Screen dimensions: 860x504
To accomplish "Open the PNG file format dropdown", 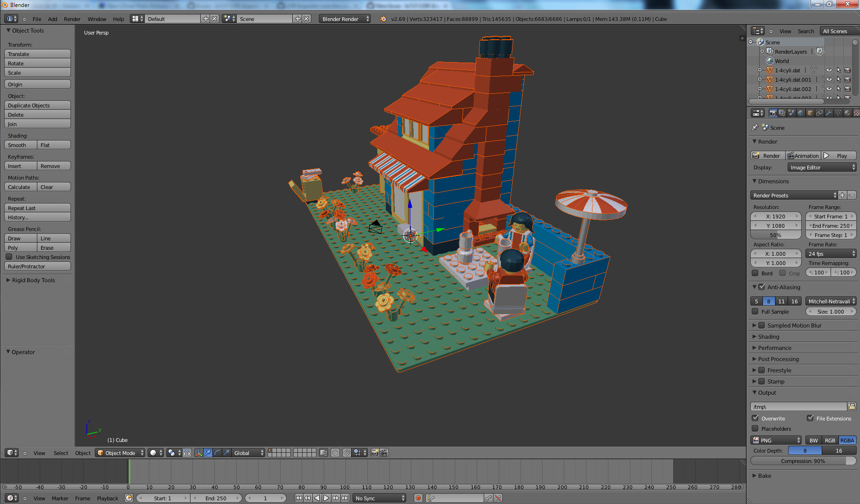I will pos(776,440).
